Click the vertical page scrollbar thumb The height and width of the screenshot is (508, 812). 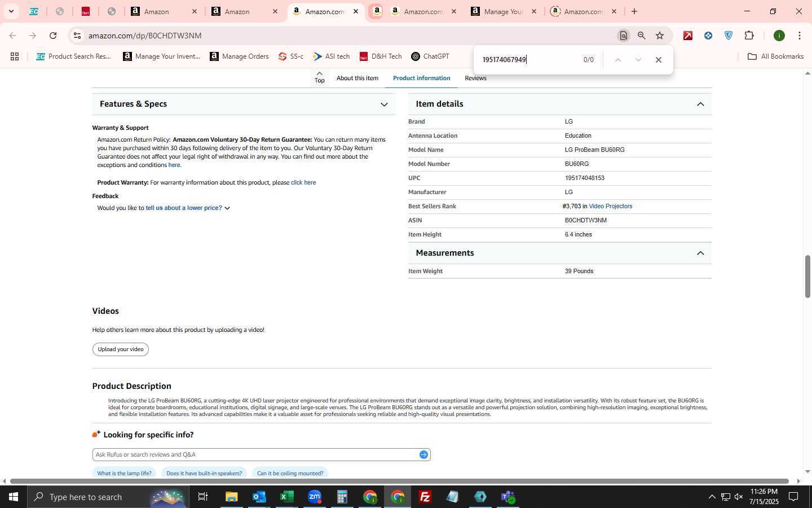807,277
